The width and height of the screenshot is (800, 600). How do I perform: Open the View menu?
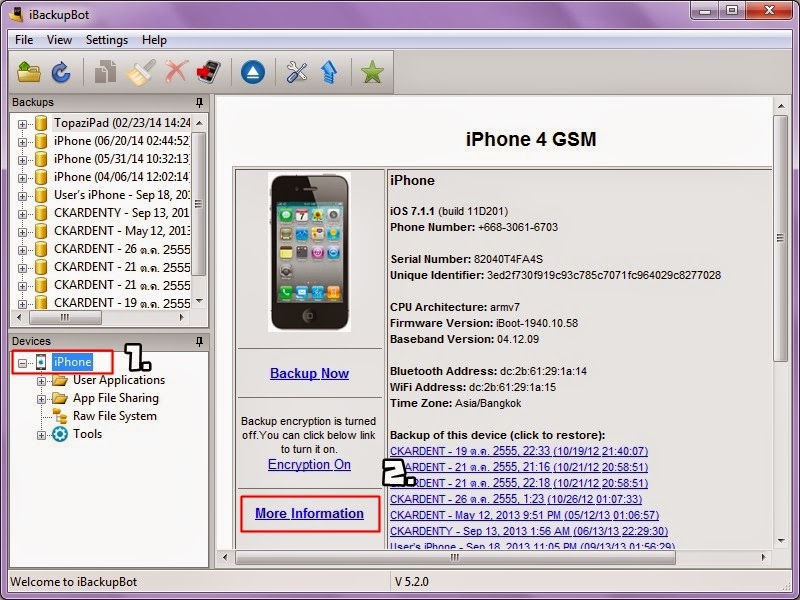(59, 40)
